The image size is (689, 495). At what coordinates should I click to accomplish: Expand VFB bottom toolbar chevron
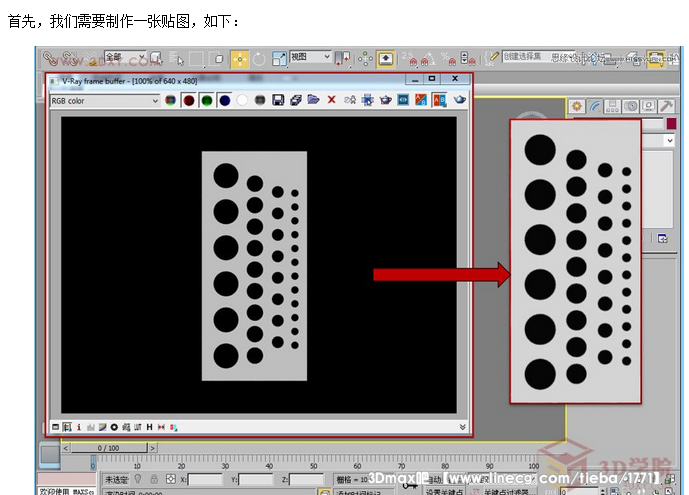(x=462, y=427)
